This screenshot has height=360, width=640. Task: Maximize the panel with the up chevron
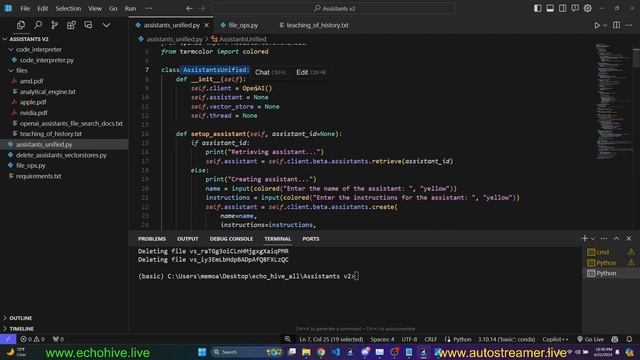[x=616, y=238]
